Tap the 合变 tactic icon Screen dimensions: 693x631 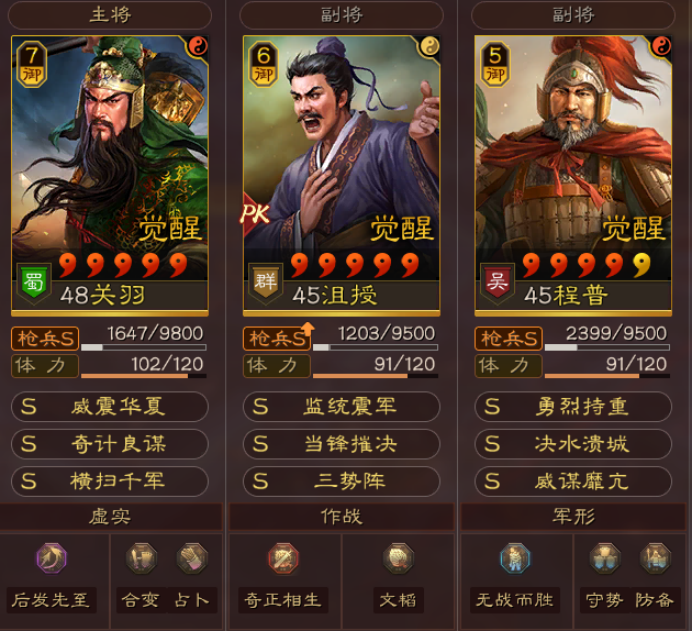tap(141, 559)
